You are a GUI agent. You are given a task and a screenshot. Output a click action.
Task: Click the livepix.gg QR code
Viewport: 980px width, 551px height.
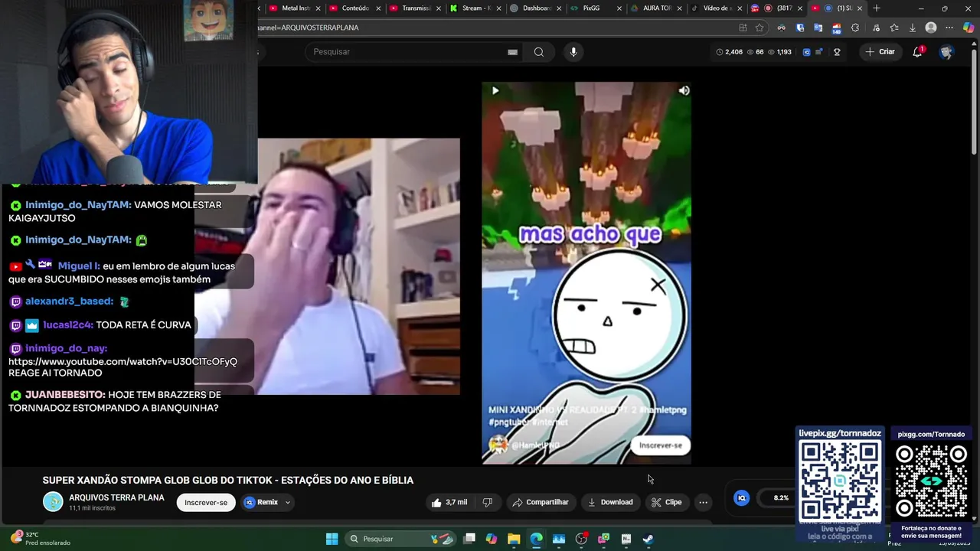pos(840,481)
